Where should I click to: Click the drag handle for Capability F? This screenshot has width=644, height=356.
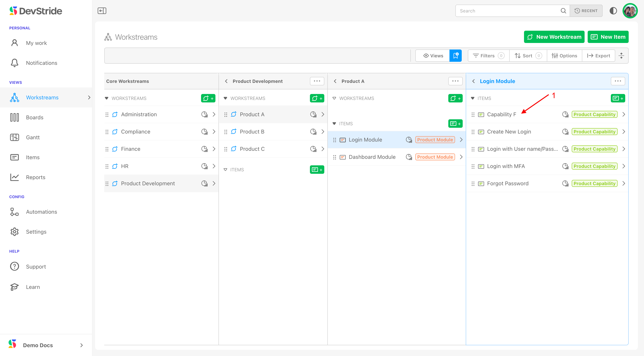click(x=473, y=115)
